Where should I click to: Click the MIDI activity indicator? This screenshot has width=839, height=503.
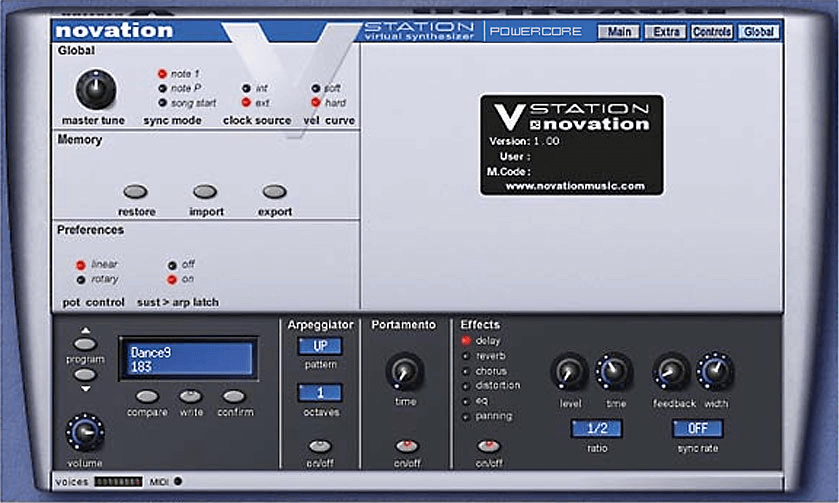coord(178,482)
